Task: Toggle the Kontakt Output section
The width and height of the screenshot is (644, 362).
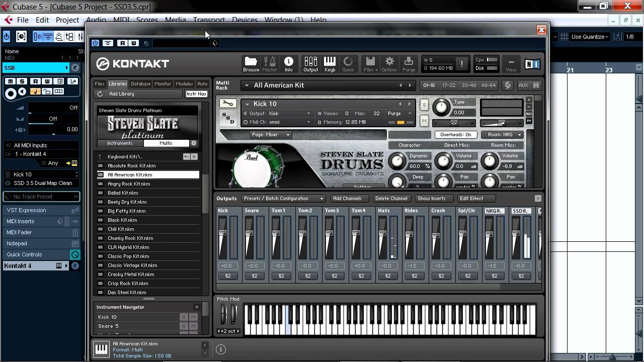Action: coord(310,64)
